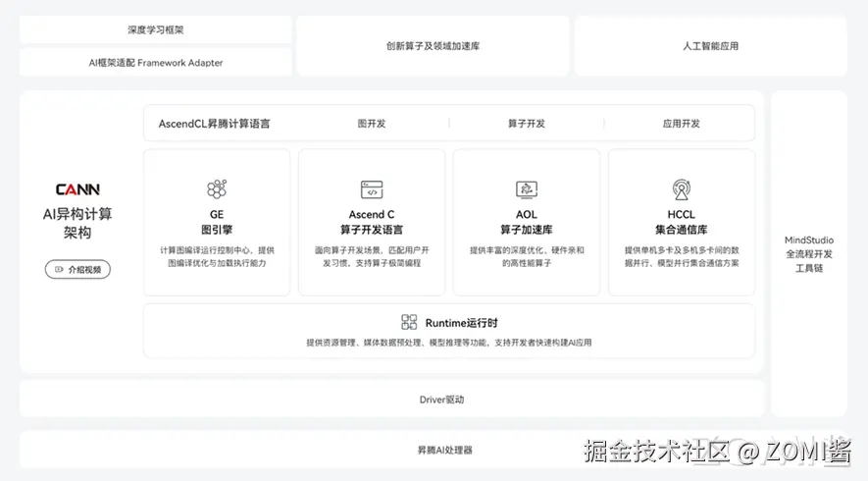Click the AOL operator library icon

coord(527,189)
